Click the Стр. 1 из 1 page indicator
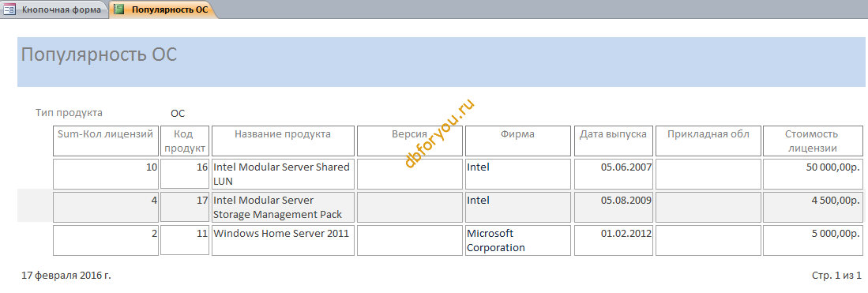 click(836, 276)
